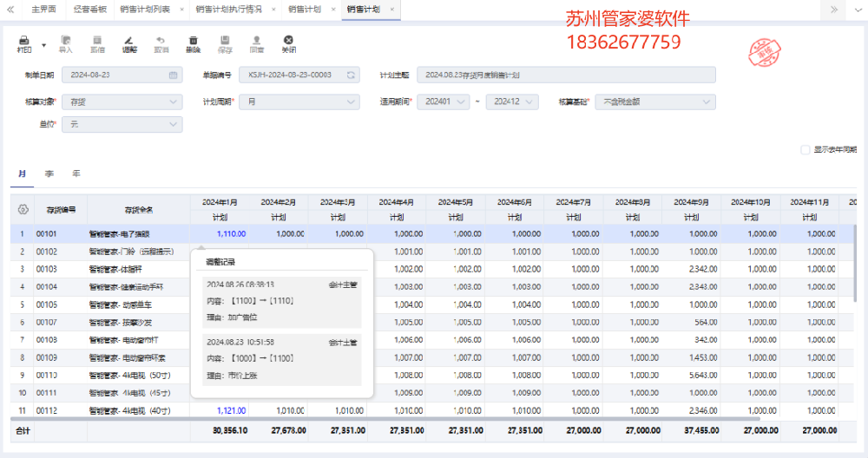Expand the print options arrow
Image resolution: width=868 pixels, height=458 pixels.
[43, 45]
